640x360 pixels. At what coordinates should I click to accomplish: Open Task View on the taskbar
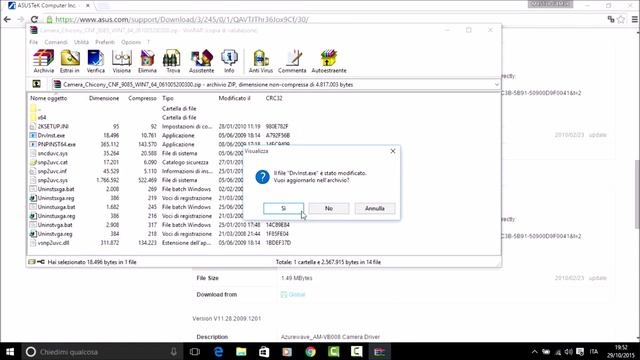coord(195,351)
